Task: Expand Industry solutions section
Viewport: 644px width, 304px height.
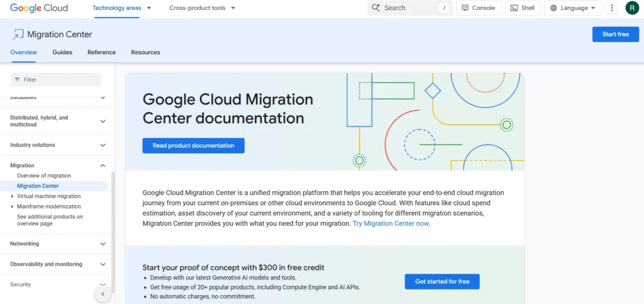Action: pyautogui.click(x=103, y=145)
